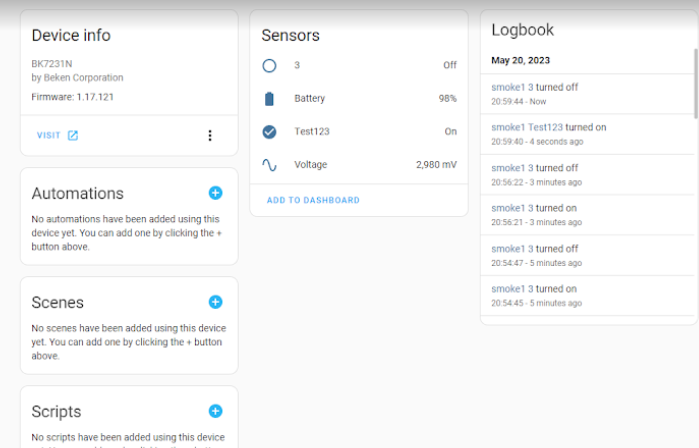Click the Logbook vertical scrollbar
Viewport: 699px width, 448px height.
(696, 83)
